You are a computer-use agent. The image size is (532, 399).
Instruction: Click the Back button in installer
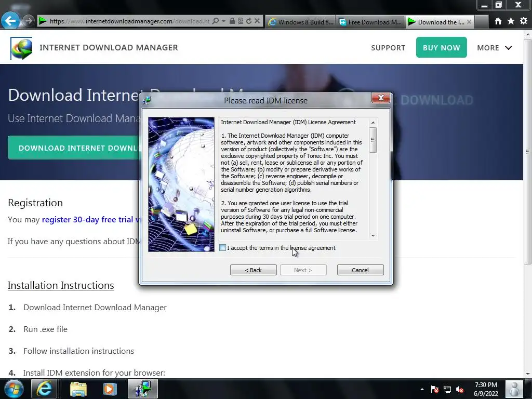coord(253,270)
